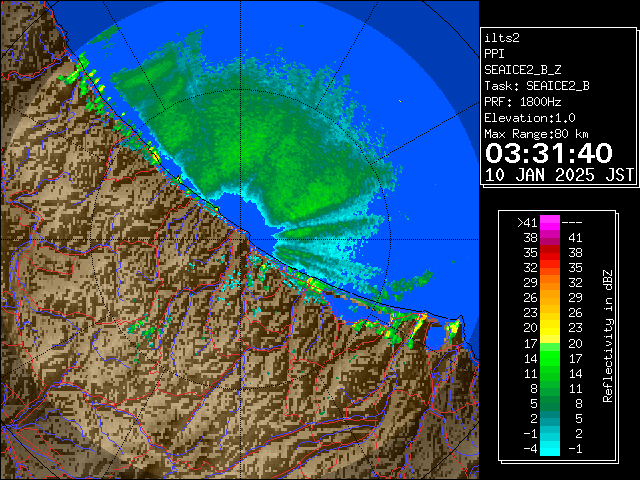Select the "---" legend upper bound marker
640x480 pixels.
[x=572, y=223]
